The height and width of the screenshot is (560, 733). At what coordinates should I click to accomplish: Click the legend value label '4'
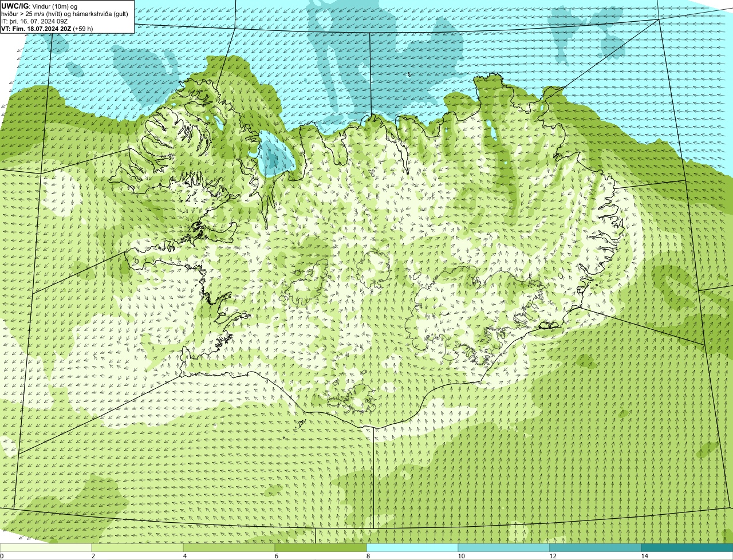pos(184,556)
